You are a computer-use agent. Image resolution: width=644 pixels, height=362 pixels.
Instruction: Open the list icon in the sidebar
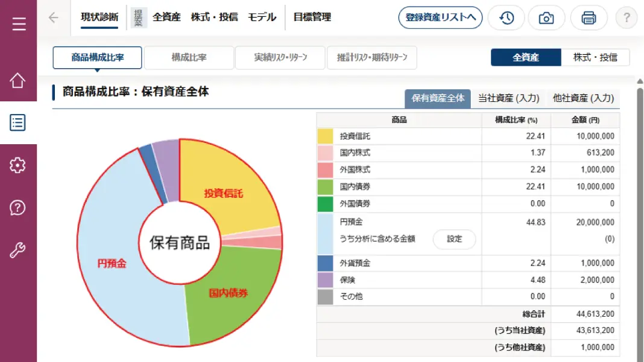coord(17,122)
